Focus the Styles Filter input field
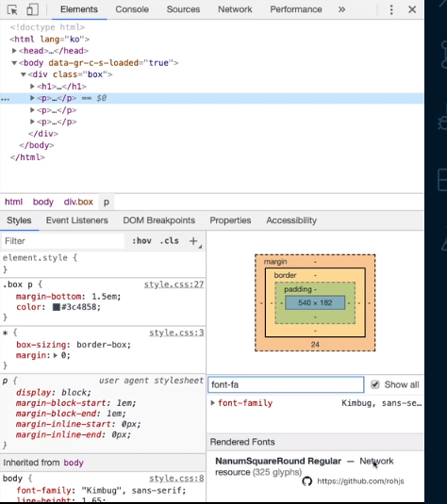The height and width of the screenshot is (504, 447). pyautogui.click(x=63, y=241)
